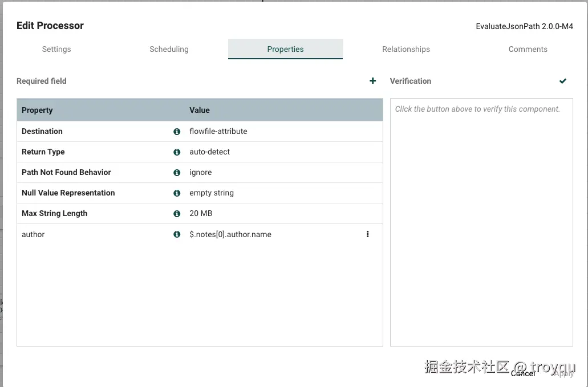Click the add property plus icon

click(x=372, y=81)
